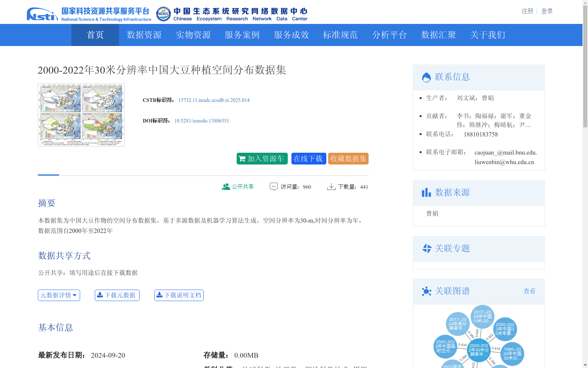Viewport: 588px width, 368px height.
Task: Click 曹娟 under the data source panel
Action: tap(432, 213)
